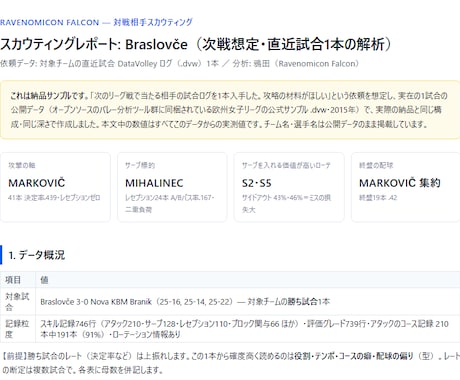Screen dimensions: 460x380
Task: Click the MARKOVIČ 集約 card heading
Action: click(400, 183)
